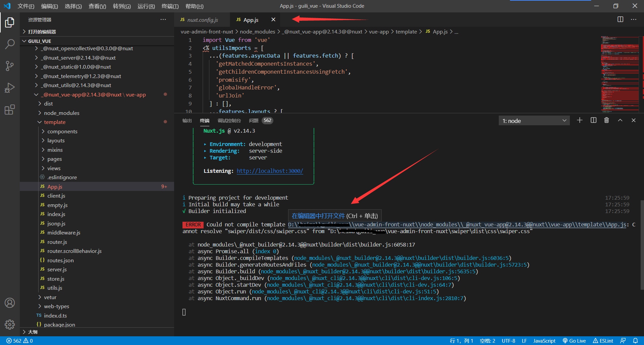Expand the pages folder
This screenshot has width=644, height=345.
pos(97,159)
